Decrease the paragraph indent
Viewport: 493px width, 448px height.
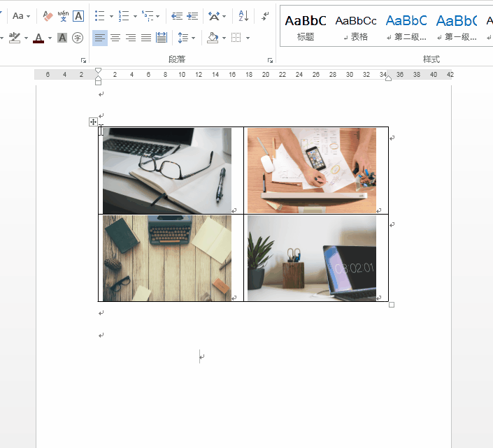[x=177, y=15]
